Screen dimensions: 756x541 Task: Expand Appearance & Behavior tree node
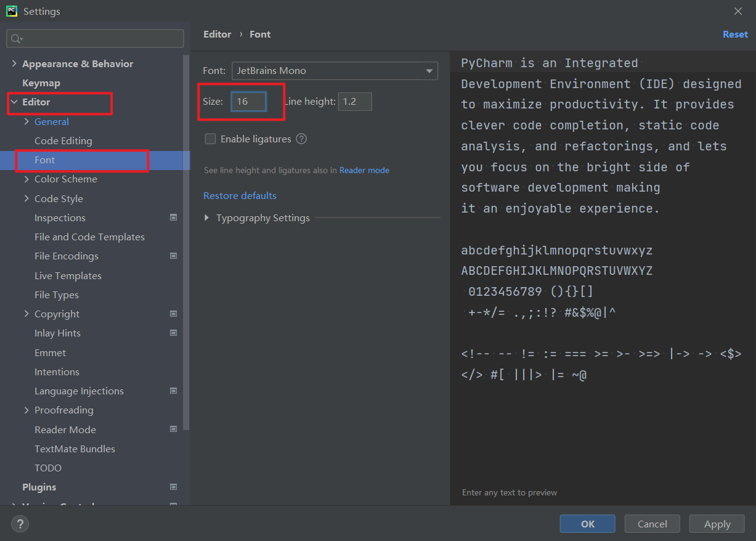pyautogui.click(x=14, y=63)
